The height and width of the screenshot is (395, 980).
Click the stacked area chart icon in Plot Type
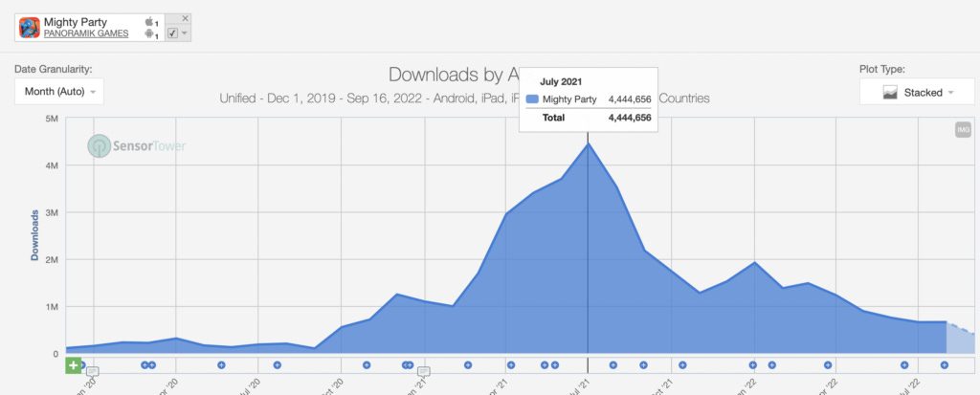[890, 93]
